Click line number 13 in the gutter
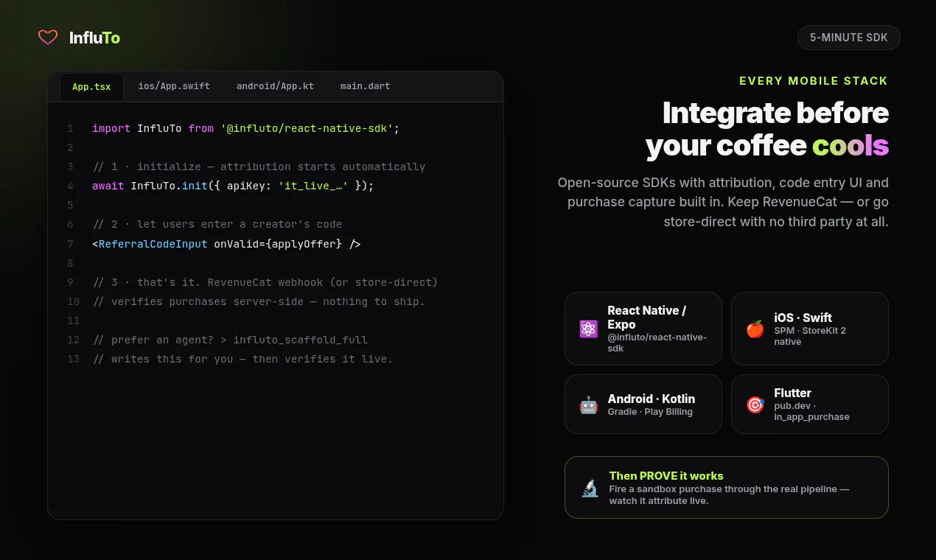Image resolution: width=936 pixels, height=560 pixels. pos(73,359)
